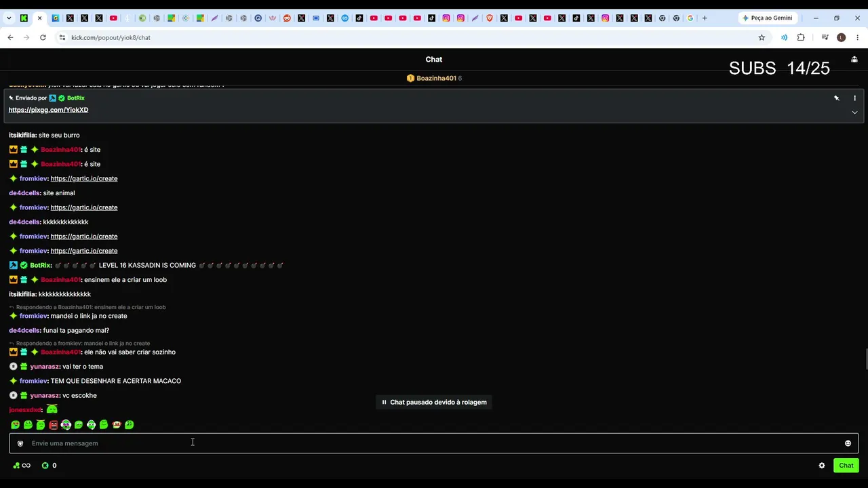Send message with green Chat button
868x488 pixels.
coord(846,466)
